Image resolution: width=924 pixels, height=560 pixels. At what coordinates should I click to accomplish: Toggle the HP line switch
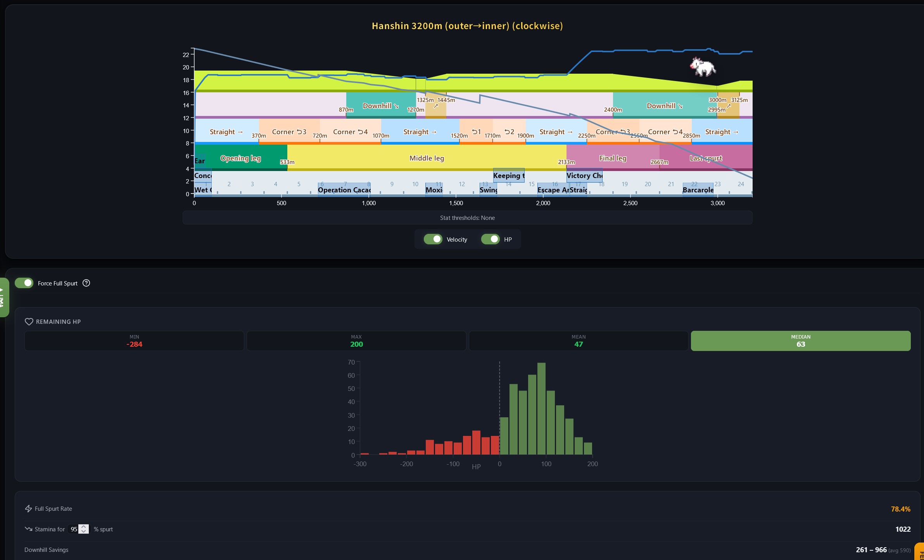(x=490, y=239)
